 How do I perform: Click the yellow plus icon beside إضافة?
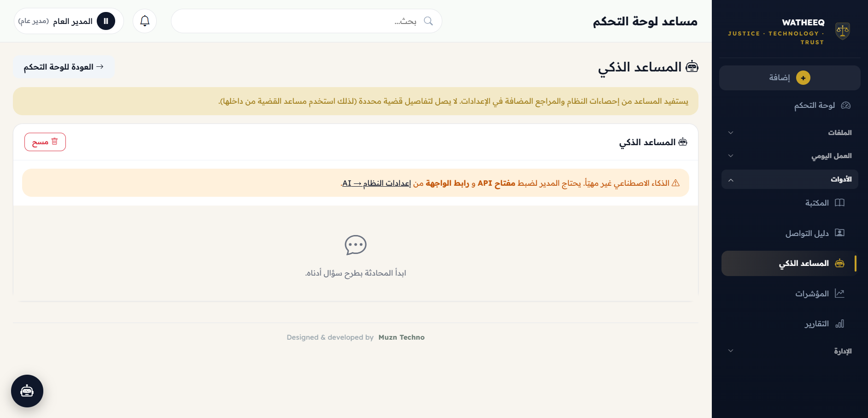point(803,78)
